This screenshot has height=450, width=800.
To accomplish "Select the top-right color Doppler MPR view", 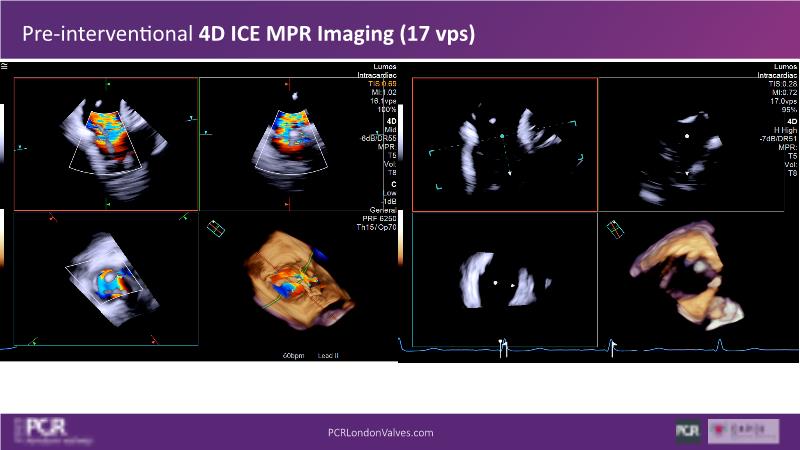I will (290, 140).
